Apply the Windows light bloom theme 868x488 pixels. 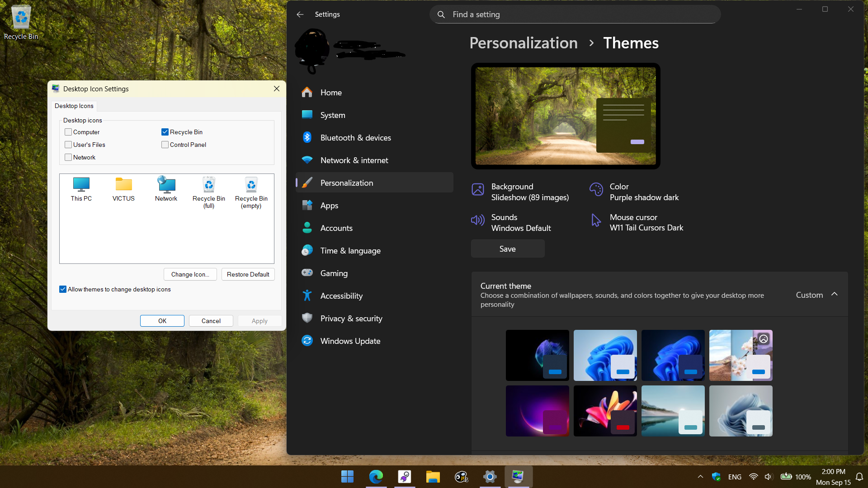[x=605, y=355]
